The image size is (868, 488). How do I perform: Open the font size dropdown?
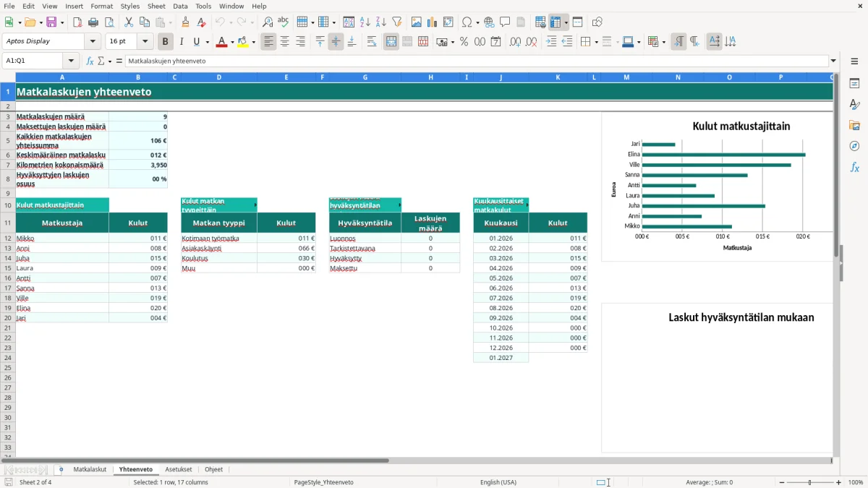click(145, 42)
